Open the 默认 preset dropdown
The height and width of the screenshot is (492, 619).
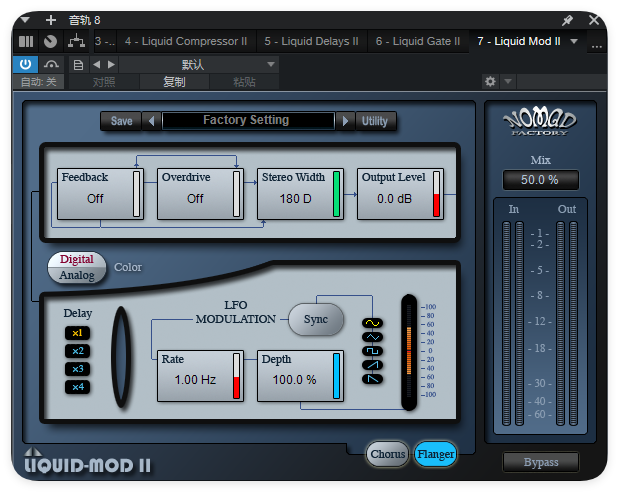[x=199, y=64]
